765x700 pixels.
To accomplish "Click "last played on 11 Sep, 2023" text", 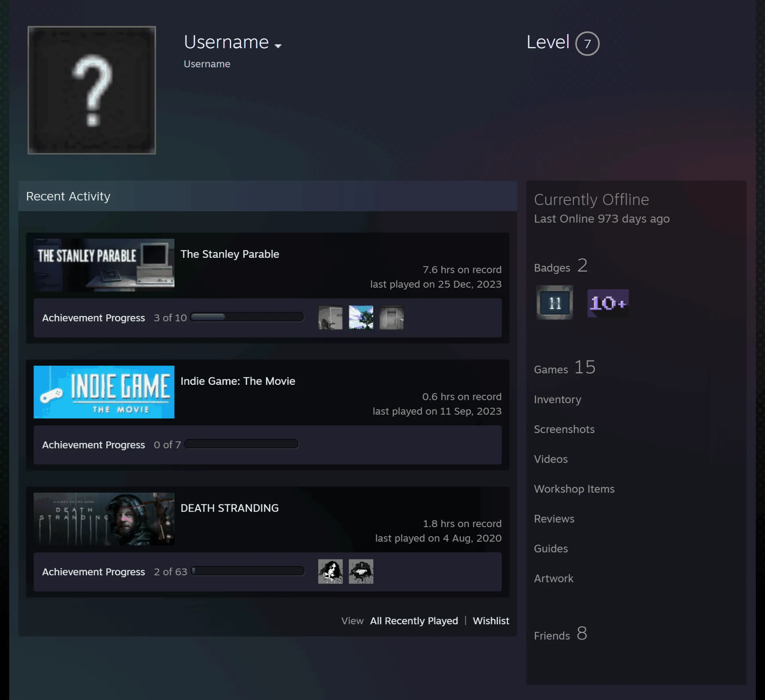I will click(437, 411).
